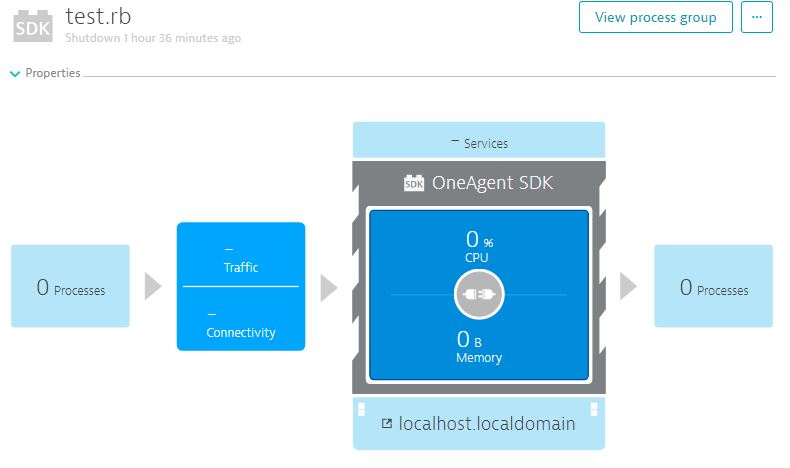
Task: Open the left 0 Processes tile
Action: tap(70, 287)
